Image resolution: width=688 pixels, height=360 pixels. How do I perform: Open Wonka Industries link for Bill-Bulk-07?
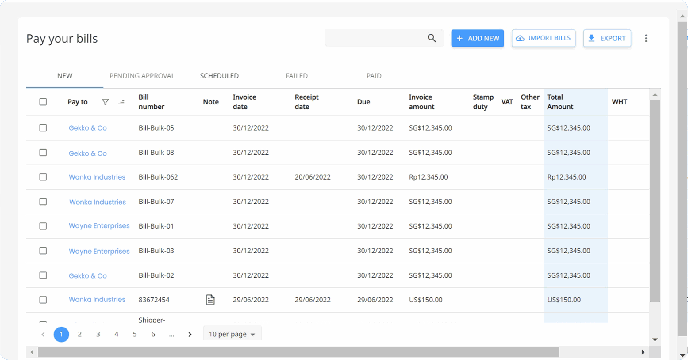(97, 202)
